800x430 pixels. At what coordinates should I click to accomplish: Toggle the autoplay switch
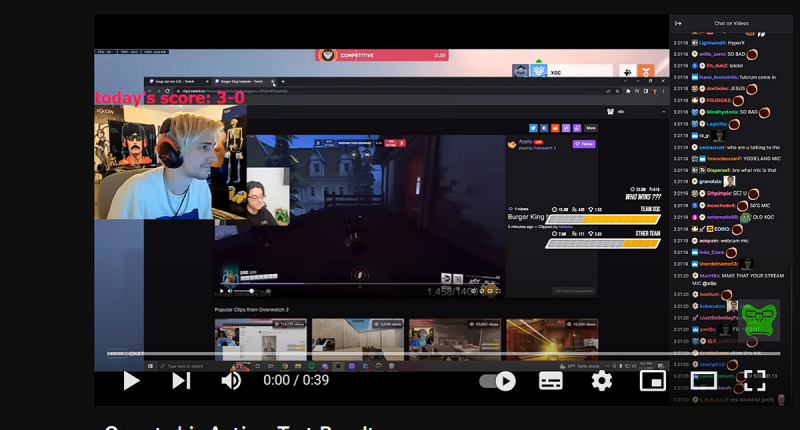pyautogui.click(x=497, y=381)
